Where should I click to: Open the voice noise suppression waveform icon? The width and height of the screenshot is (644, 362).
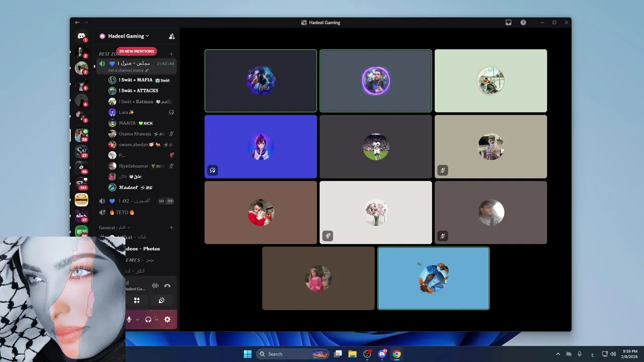[x=155, y=286]
